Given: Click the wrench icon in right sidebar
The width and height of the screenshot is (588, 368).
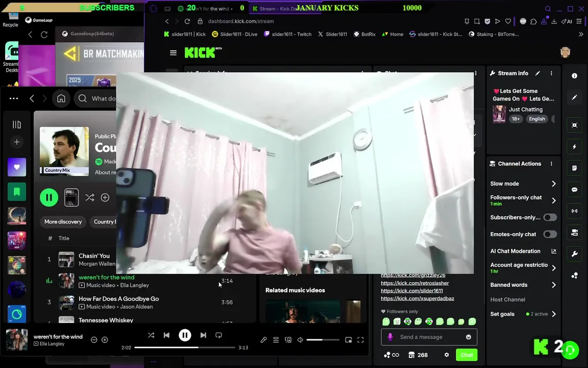Looking at the screenshot, I should pyautogui.click(x=574, y=254).
